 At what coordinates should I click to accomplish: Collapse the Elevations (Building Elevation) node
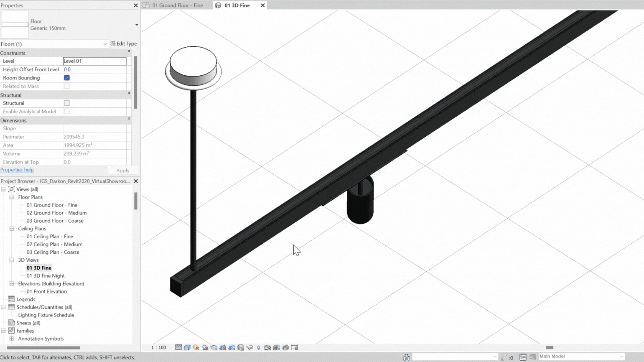11,284
